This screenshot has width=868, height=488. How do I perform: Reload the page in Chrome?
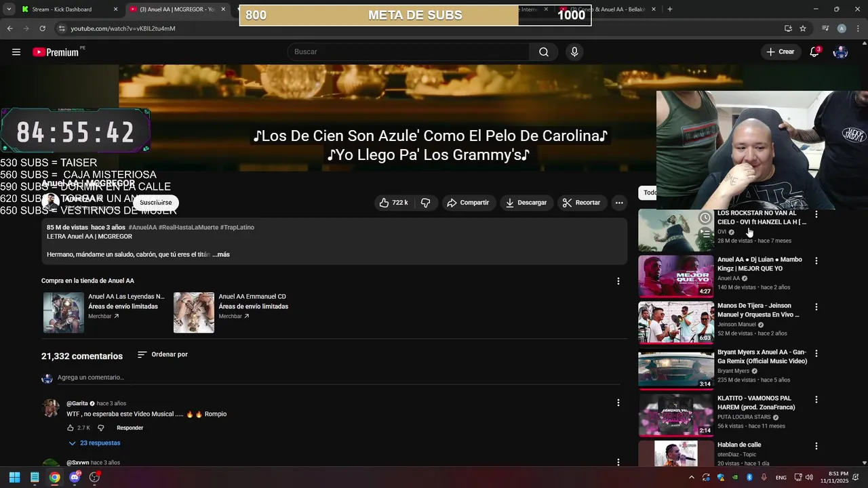point(42,28)
